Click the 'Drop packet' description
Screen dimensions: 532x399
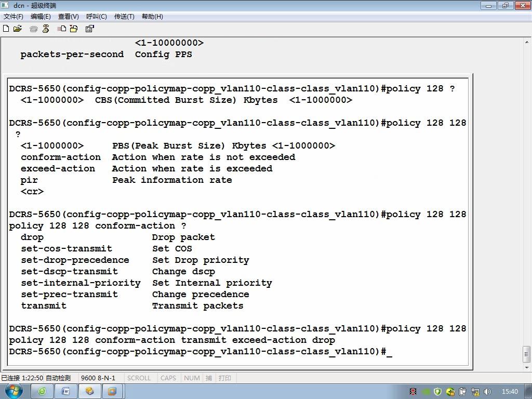(x=183, y=237)
